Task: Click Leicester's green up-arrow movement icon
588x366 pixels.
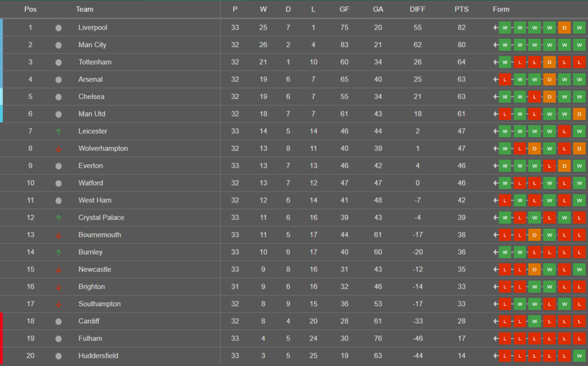Action: (58, 131)
